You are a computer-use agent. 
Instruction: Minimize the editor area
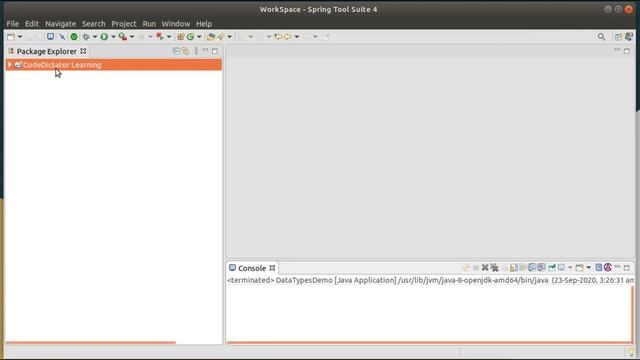(617, 51)
